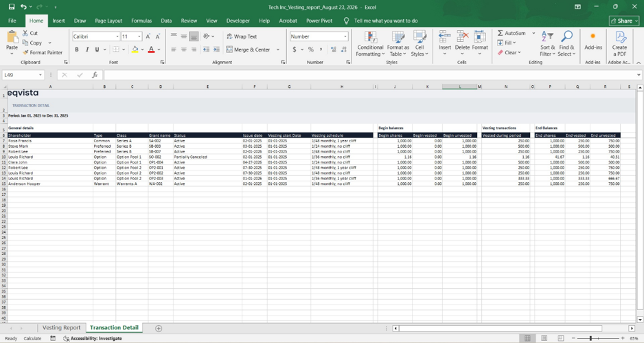The height and width of the screenshot is (343, 644).
Task: Click the Merge & Center icon
Action: coord(229,49)
